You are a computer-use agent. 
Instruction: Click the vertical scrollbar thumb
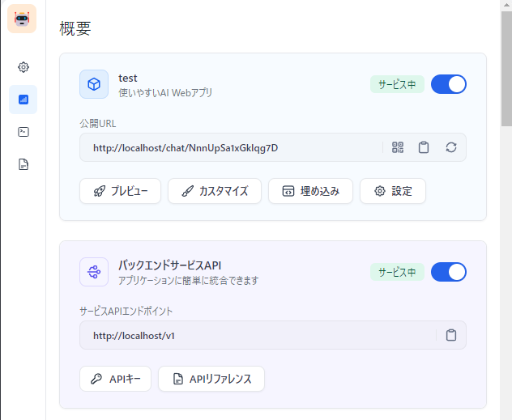pyautogui.click(x=506, y=69)
